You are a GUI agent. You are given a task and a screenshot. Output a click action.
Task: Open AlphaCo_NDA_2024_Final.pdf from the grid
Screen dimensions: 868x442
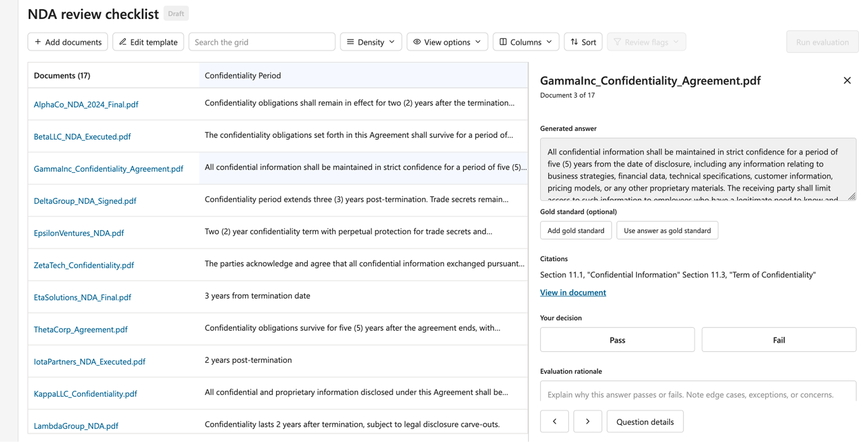(86, 104)
